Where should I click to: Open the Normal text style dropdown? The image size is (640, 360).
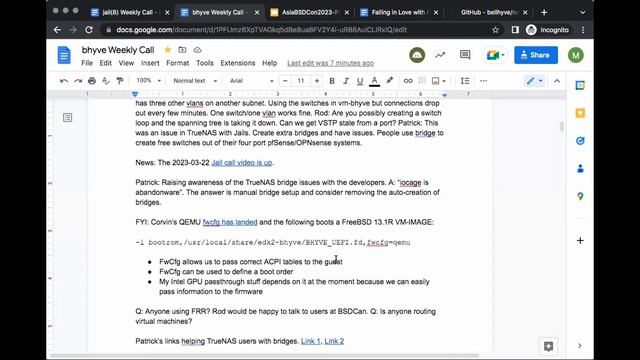click(x=195, y=81)
